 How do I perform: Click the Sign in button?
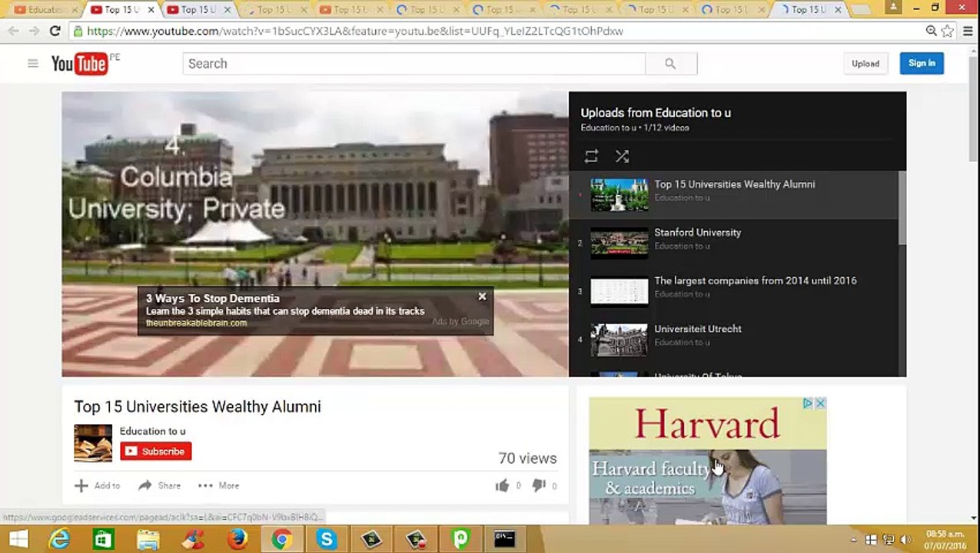[922, 64]
